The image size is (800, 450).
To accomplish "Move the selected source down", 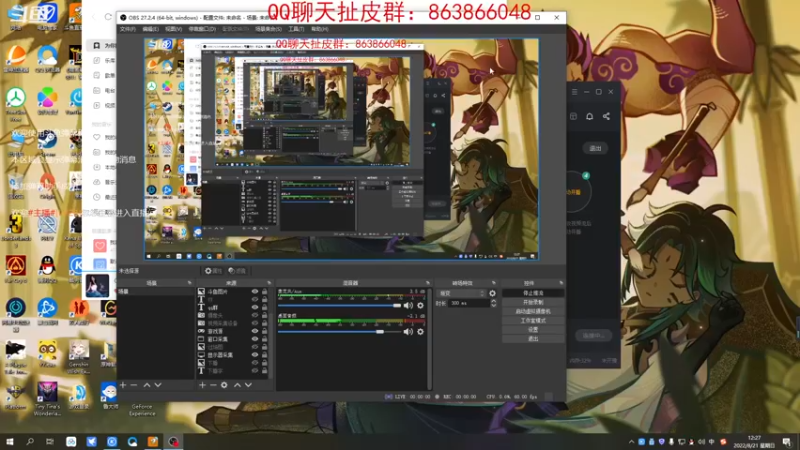I will (248, 385).
